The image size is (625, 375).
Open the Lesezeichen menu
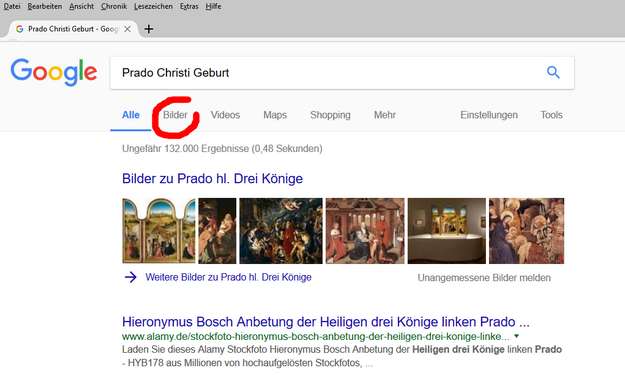[153, 6]
